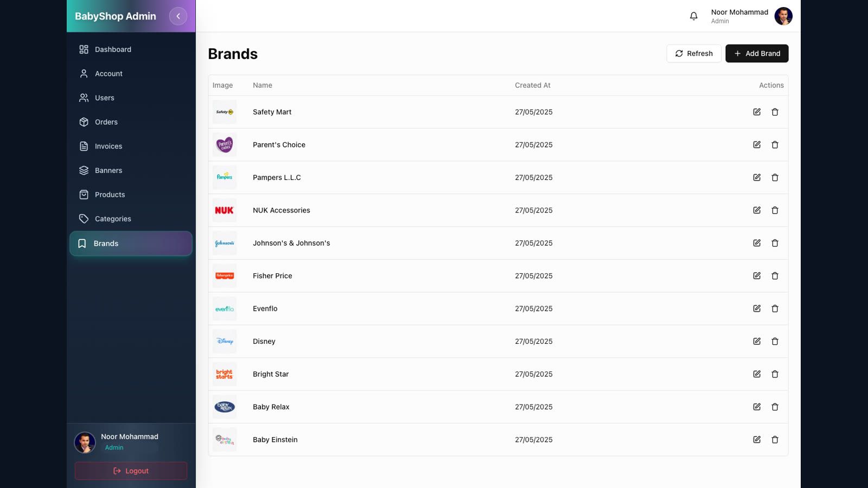
Task: Open Invoices from the sidebar
Action: (x=131, y=146)
